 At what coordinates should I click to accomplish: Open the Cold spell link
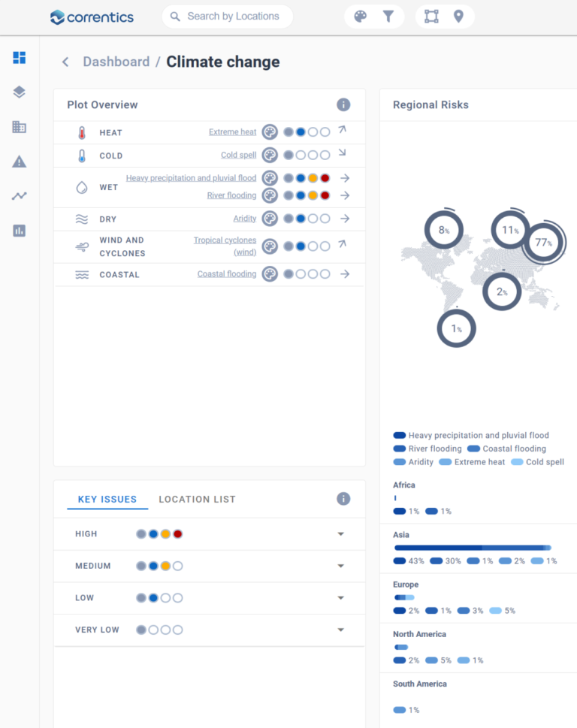click(x=238, y=156)
